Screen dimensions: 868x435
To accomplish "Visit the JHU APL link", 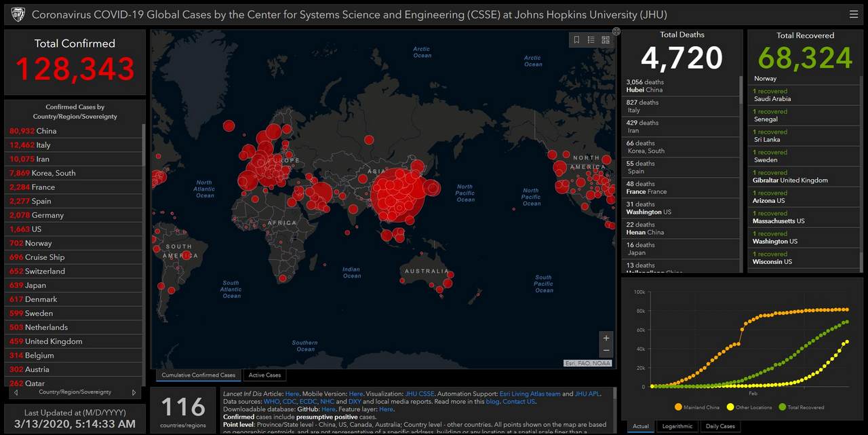I will [x=587, y=394].
